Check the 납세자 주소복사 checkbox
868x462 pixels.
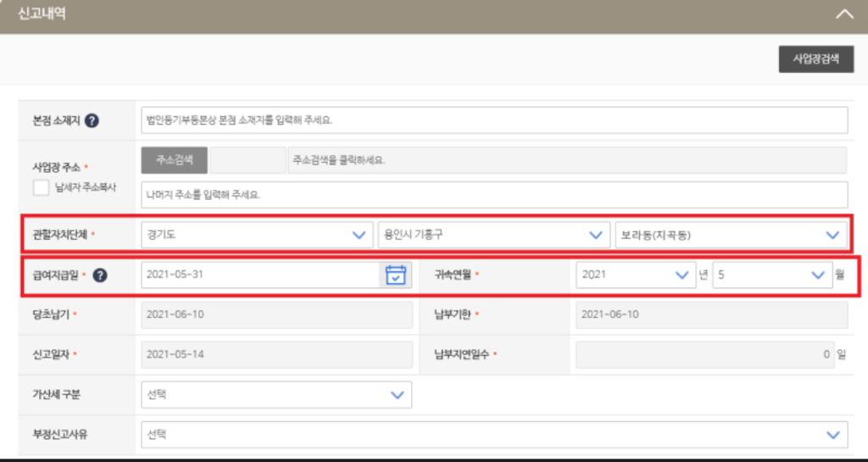(41, 187)
